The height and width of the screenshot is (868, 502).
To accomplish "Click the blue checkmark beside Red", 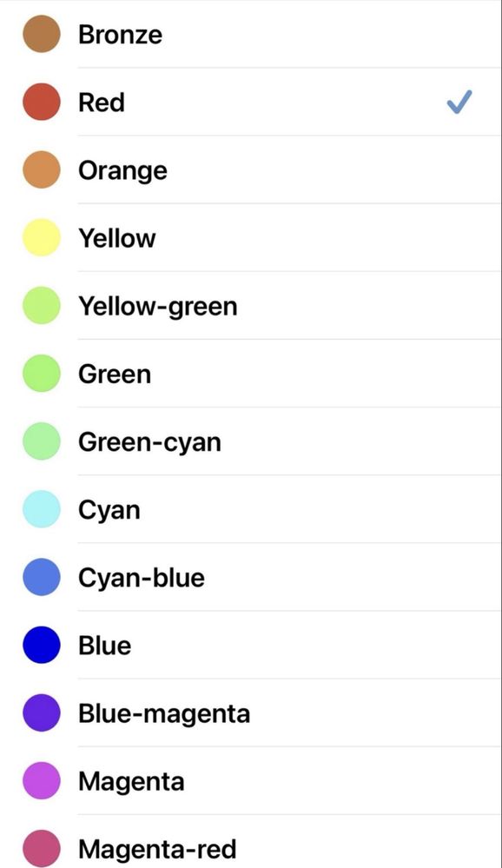I will pyautogui.click(x=459, y=102).
